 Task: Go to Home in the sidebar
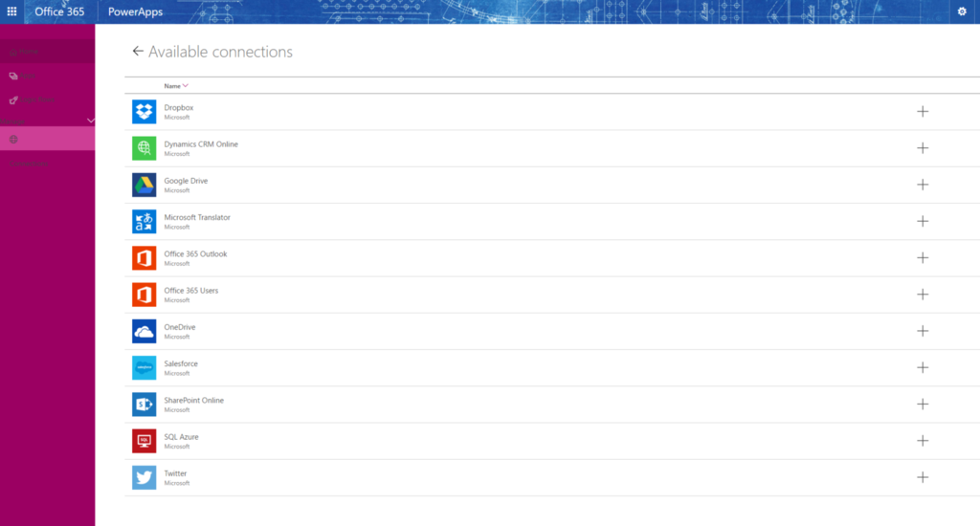point(47,52)
